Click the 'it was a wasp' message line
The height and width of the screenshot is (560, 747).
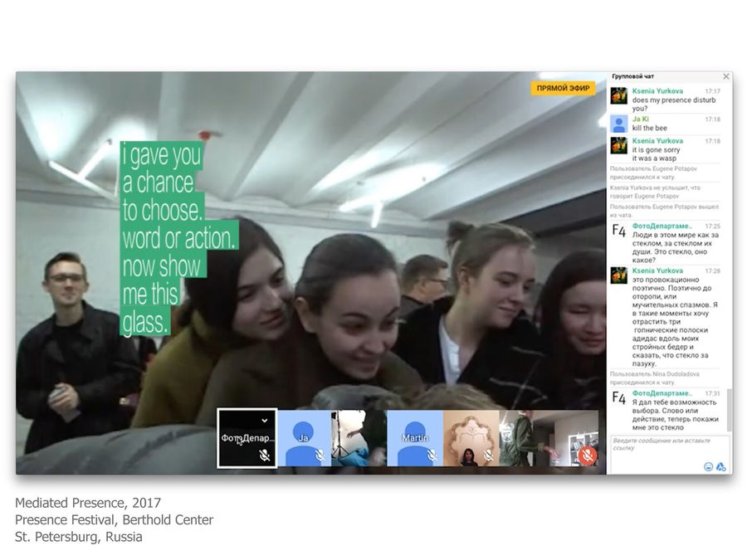(x=654, y=158)
